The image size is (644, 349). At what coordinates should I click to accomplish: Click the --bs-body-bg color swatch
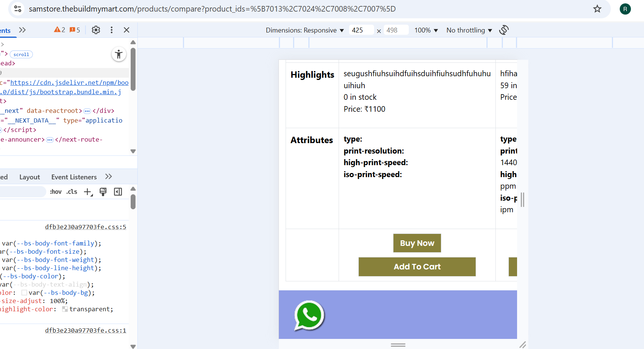point(24,293)
